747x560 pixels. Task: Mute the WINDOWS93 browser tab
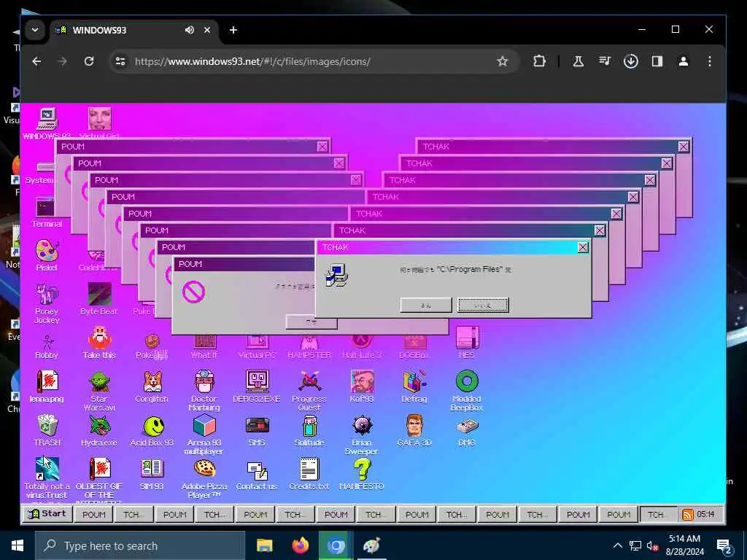point(190,30)
